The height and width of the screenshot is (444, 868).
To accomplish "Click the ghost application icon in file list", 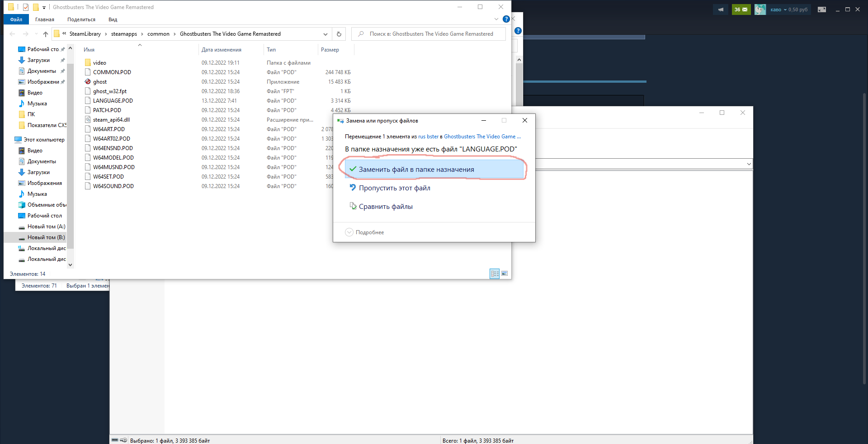I will 88,82.
